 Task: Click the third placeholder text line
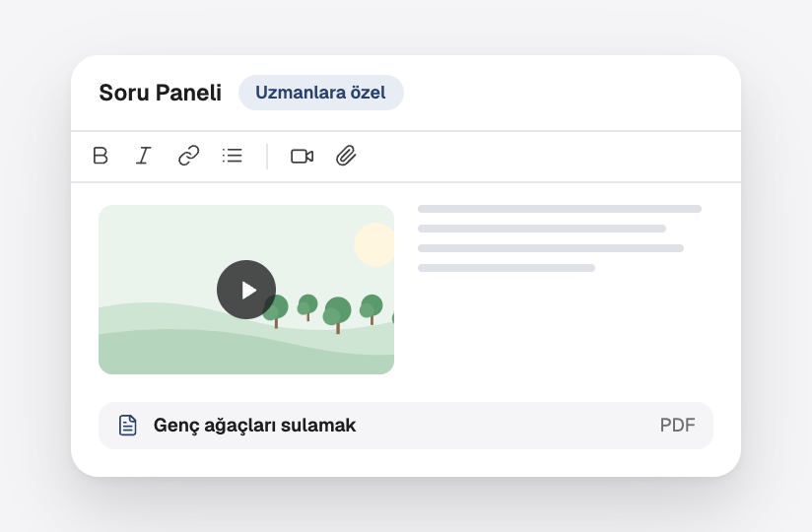(551, 248)
